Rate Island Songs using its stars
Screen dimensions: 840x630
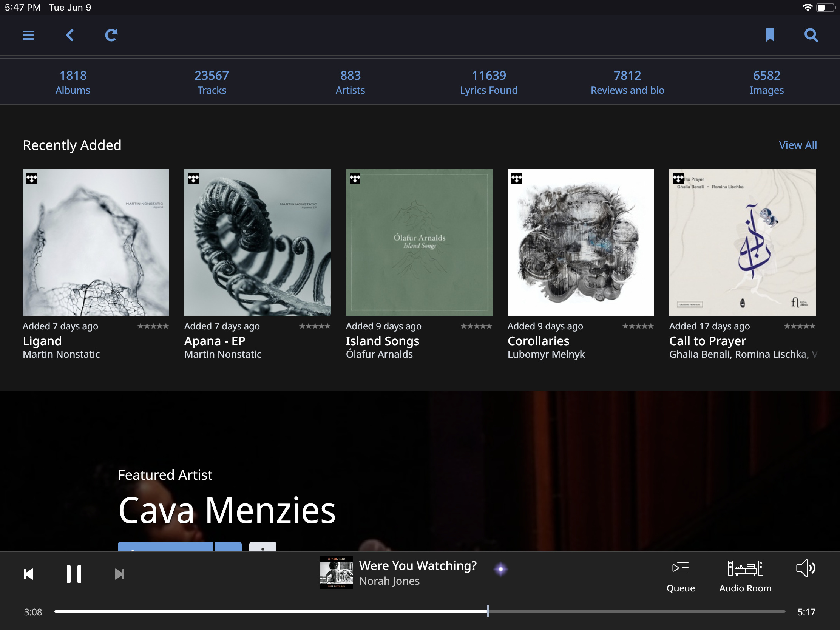476,326
